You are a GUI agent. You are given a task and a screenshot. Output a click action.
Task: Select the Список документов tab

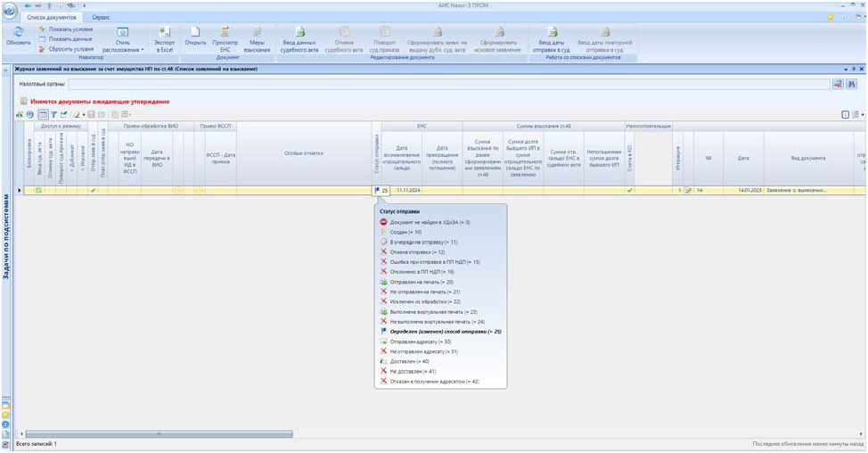click(53, 18)
